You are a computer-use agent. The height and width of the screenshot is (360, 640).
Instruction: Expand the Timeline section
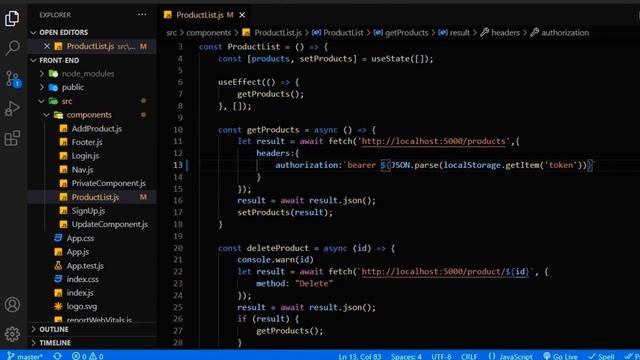tap(55, 343)
